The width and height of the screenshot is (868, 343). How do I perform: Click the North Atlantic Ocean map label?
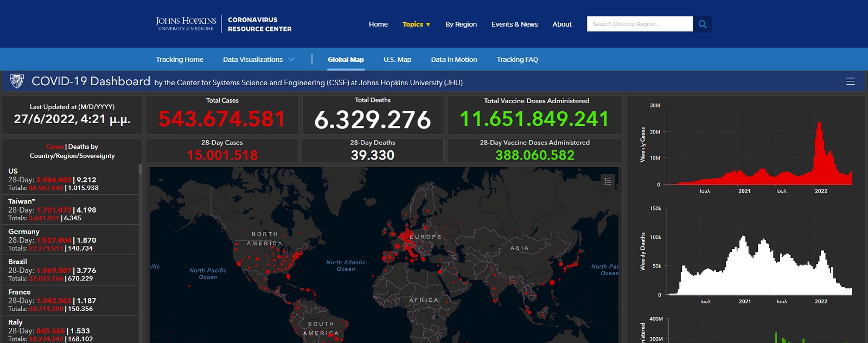(x=346, y=265)
